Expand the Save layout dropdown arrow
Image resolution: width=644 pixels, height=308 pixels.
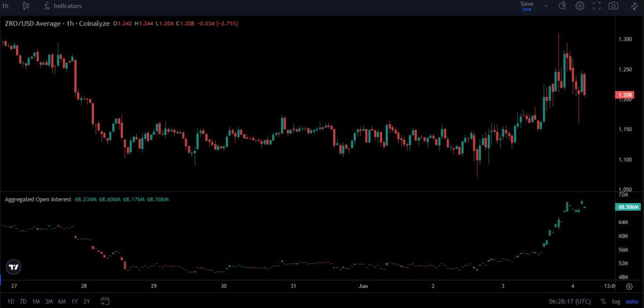coord(546,6)
